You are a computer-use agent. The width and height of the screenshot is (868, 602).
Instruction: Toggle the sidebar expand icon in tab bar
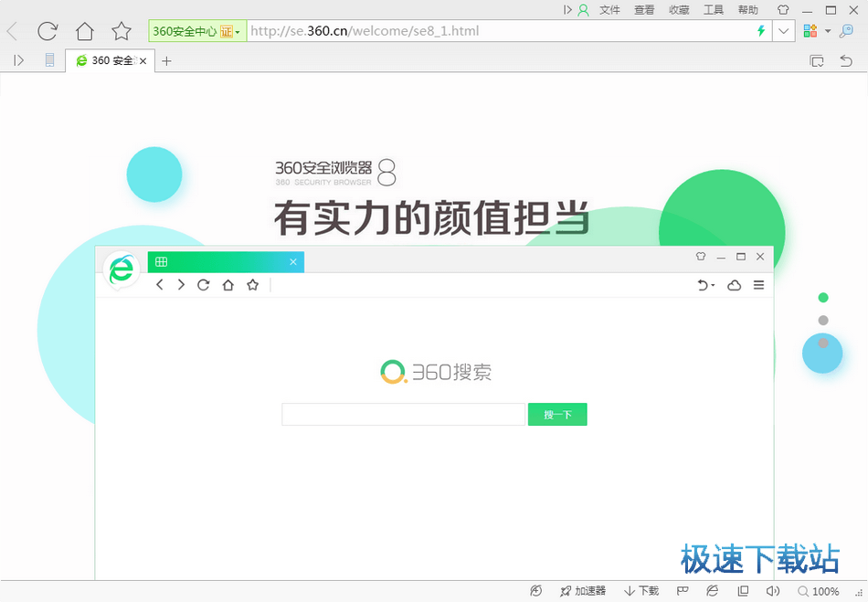19,60
